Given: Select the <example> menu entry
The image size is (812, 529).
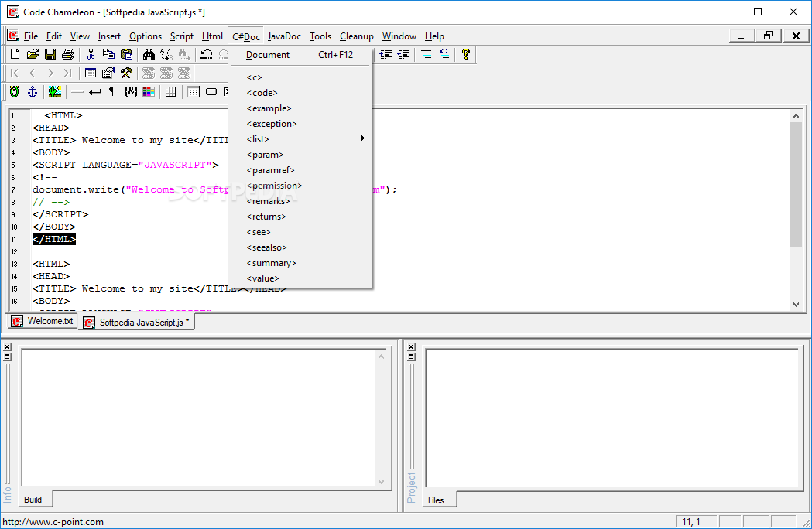Looking at the screenshot, I should (300, 109).
